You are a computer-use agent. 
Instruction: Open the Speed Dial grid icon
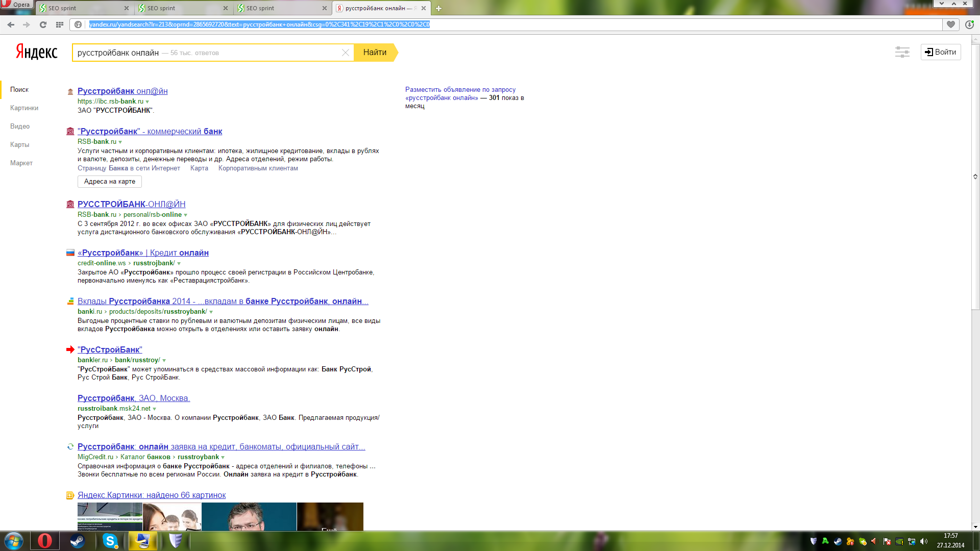coord(60,24)
